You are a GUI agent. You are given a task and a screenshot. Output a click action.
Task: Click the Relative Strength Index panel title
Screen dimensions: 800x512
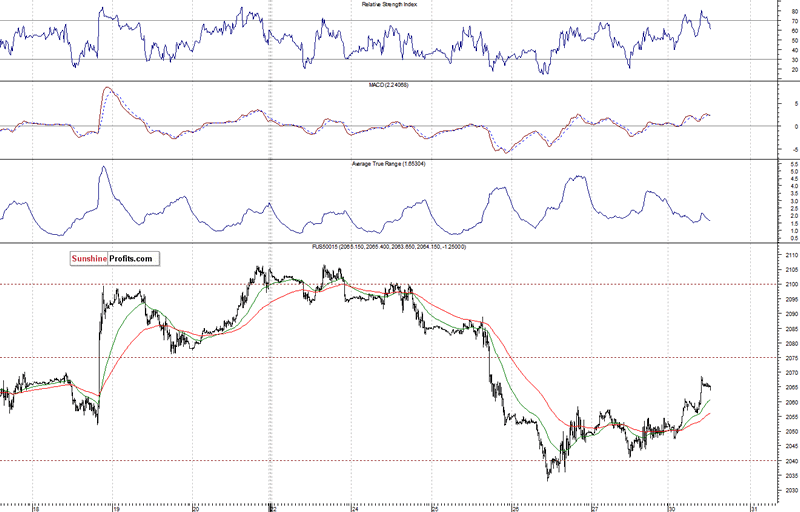[389, 4]
